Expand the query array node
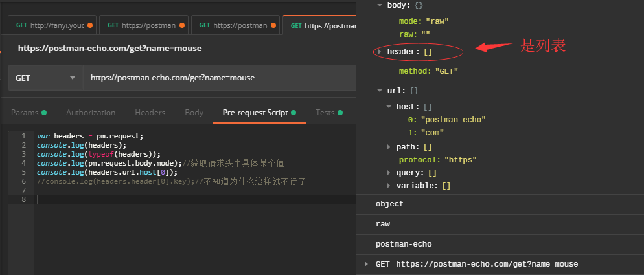This screenshot has height=275, width=644. [x=389, y=173]
